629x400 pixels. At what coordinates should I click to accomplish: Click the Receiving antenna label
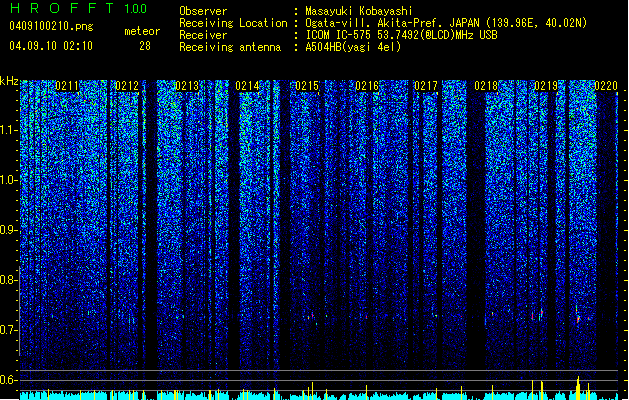(x=230, y=47)
